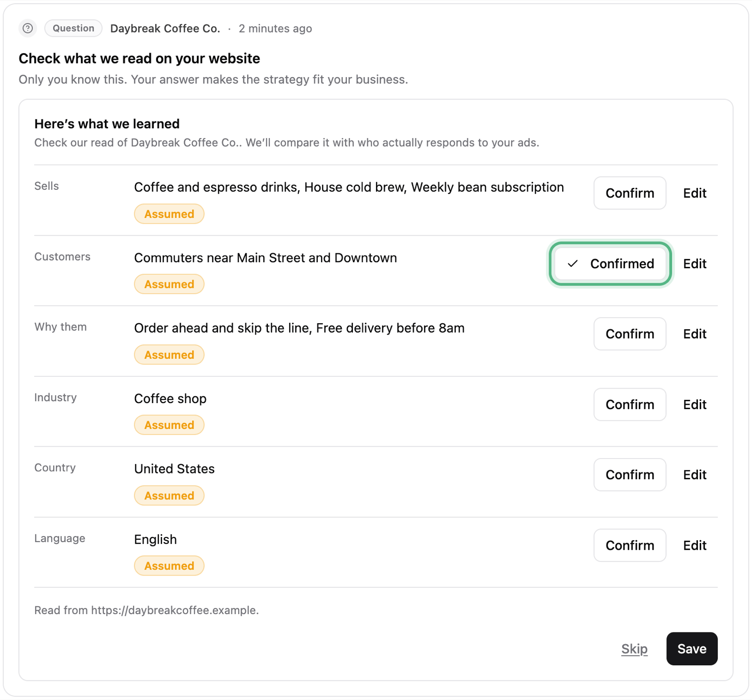The height and width of the screenshot is (700, 752).
Task: Click the 'Why them' row label
Action: point(61,327)
